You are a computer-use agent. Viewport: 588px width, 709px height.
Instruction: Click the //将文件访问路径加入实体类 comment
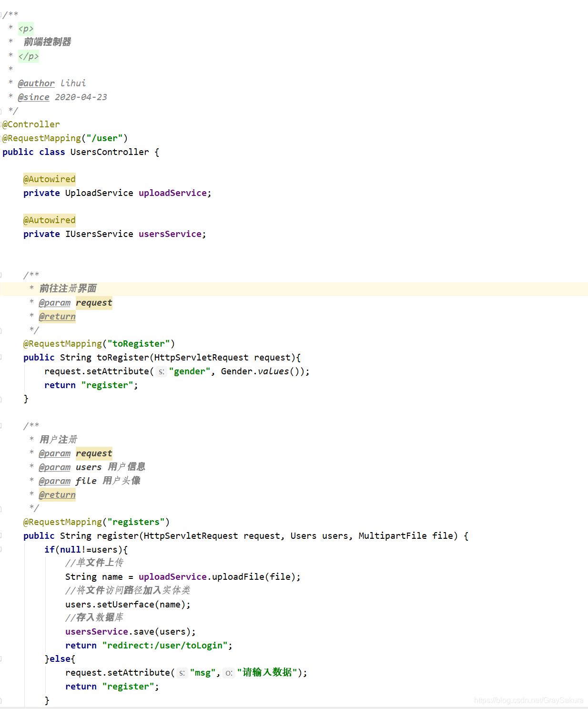128,590
